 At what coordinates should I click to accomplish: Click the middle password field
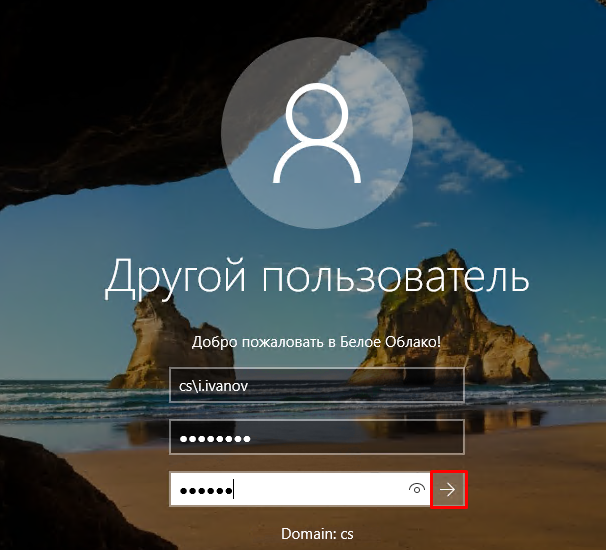click(x=317, y=438)
